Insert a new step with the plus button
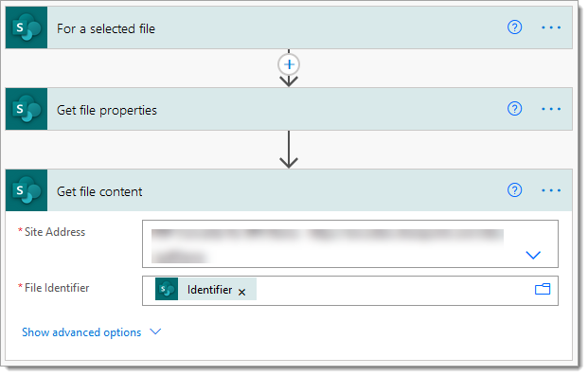Image resolution: width=588 pixels, height=376 pixels. (x=289, y=64)
